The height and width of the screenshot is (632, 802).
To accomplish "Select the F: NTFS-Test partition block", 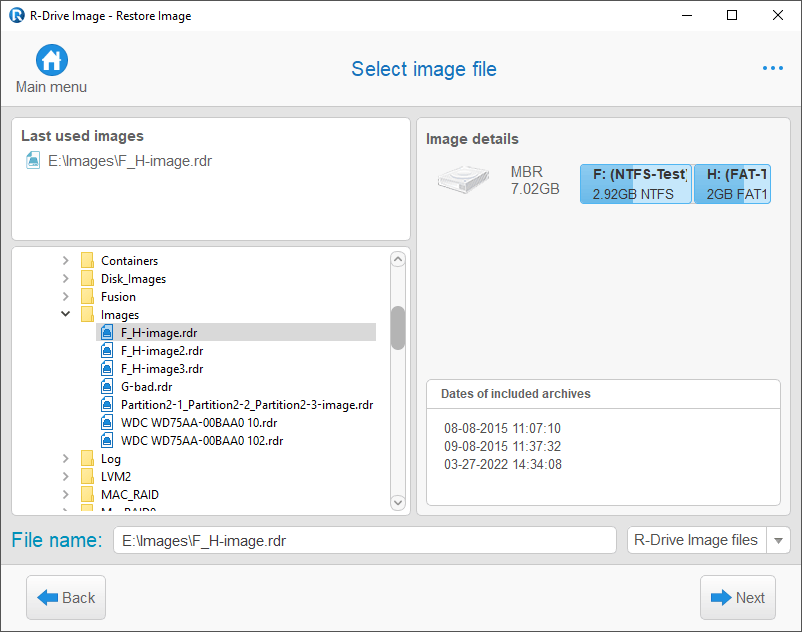I will (x=636, y=184).
